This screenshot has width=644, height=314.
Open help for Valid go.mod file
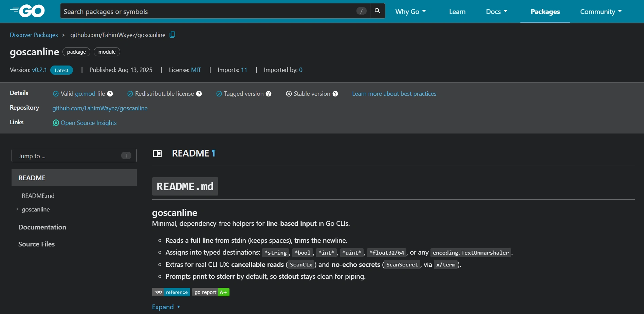tap(110, 94)
